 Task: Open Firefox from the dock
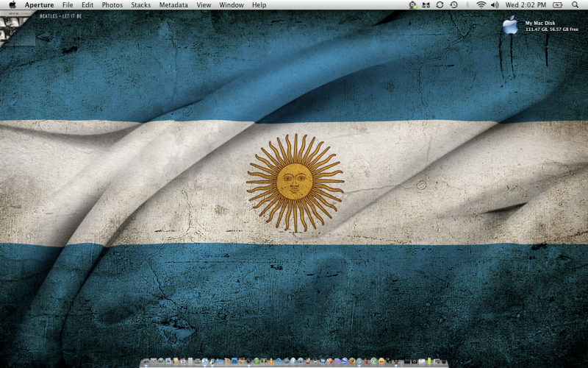tap(352, 361)
